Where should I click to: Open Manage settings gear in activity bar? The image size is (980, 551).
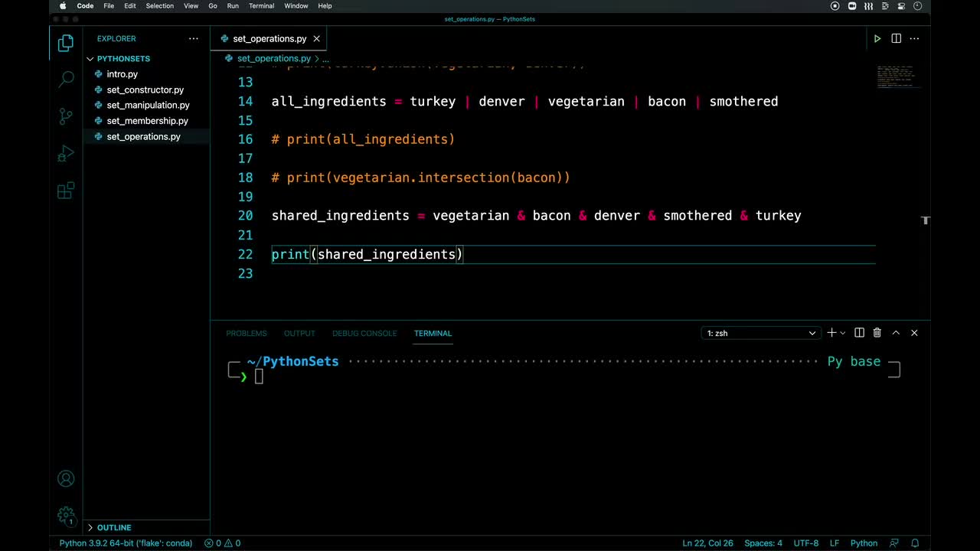coord(65,515)
